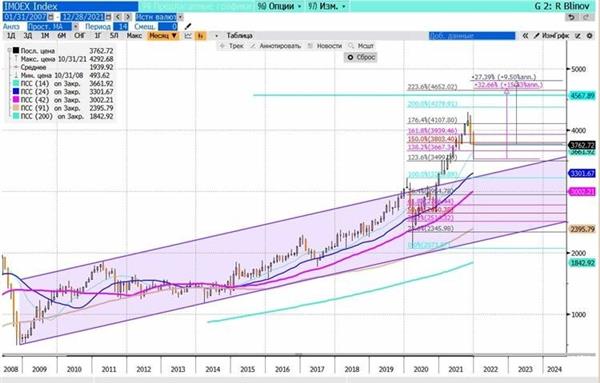Click the ПСС (14) legend color swatch
This screenshot has height=383, width=600.
tap(16, 83)
